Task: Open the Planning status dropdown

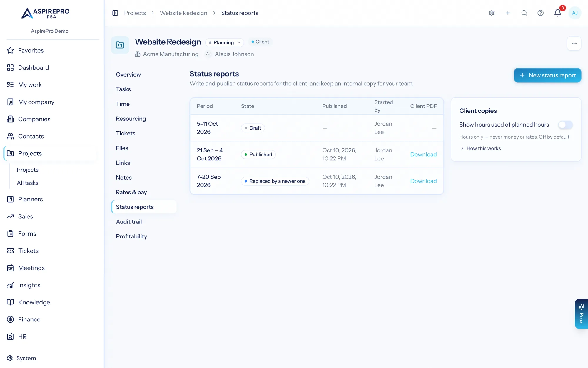Action: 225,42
